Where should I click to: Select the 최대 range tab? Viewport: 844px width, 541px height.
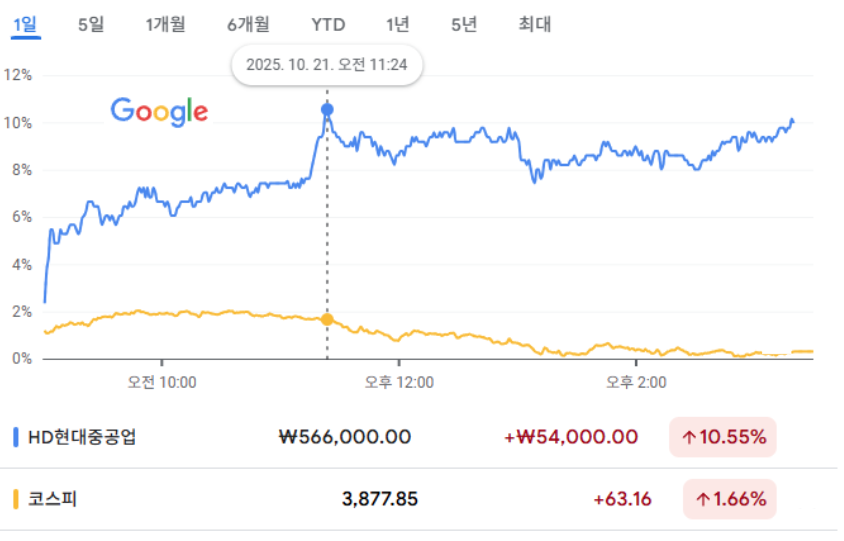click(535, 25)
